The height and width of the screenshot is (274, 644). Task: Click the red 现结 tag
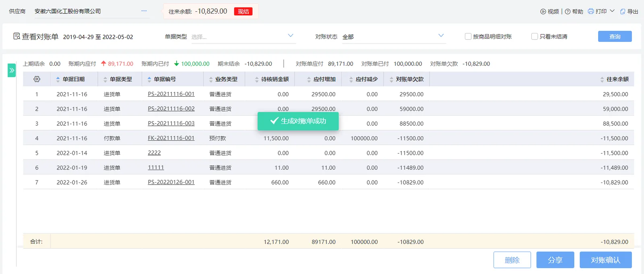[x=243, y=11]
